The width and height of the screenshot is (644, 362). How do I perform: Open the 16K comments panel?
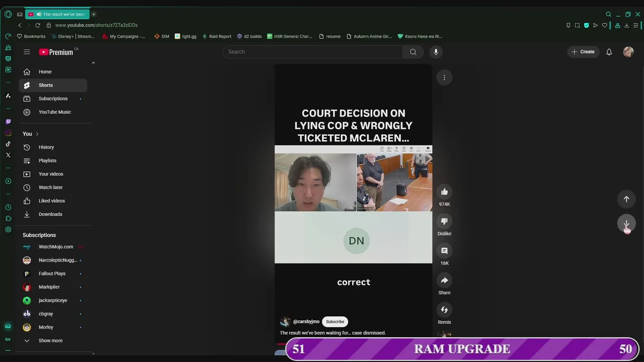point(444,250)
